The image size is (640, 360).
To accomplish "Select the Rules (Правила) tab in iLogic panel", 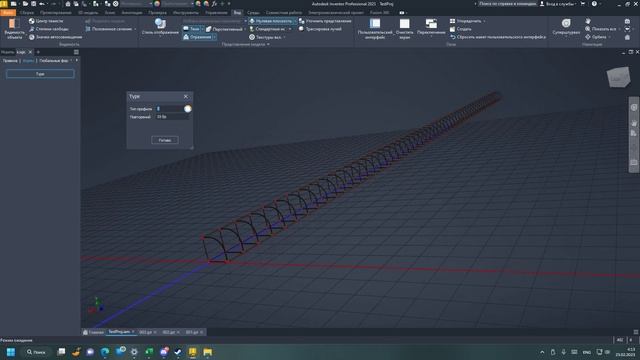I will [10, 60].
